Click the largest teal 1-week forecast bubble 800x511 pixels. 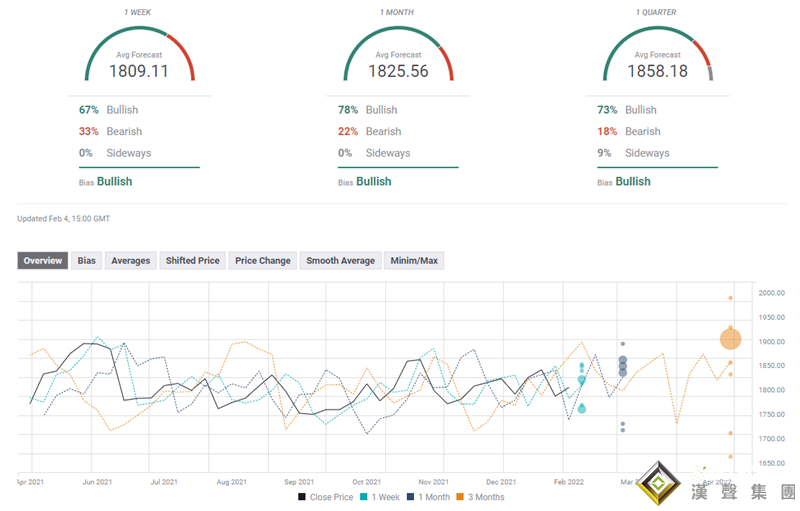582,380
